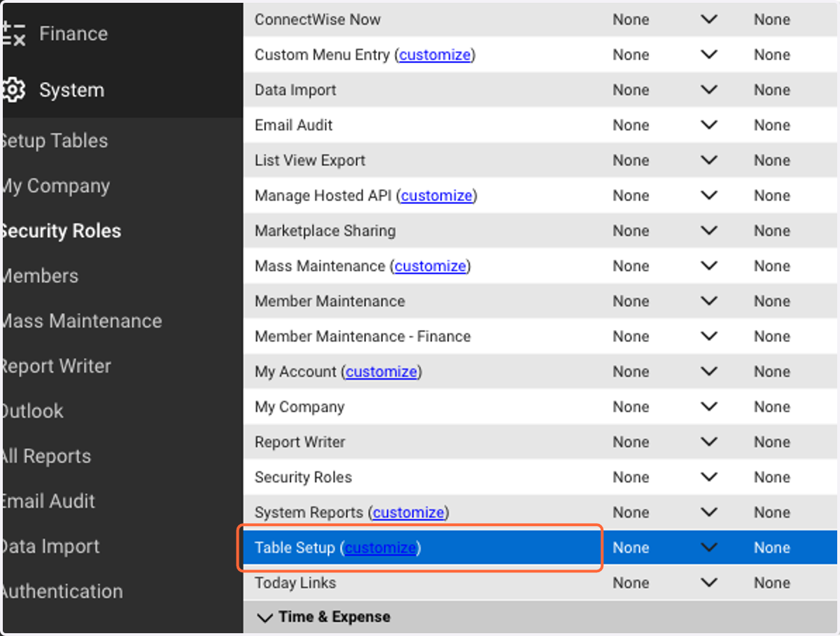Viewport: 840px width, 636px height.
Task: Select the Member Maintenance row label
Action: coord(330,301)
